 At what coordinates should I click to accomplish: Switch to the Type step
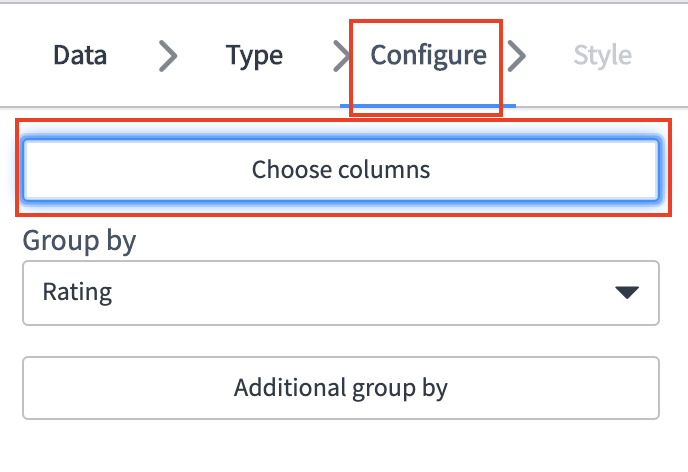pyautogui.click(x=254, y=55)
